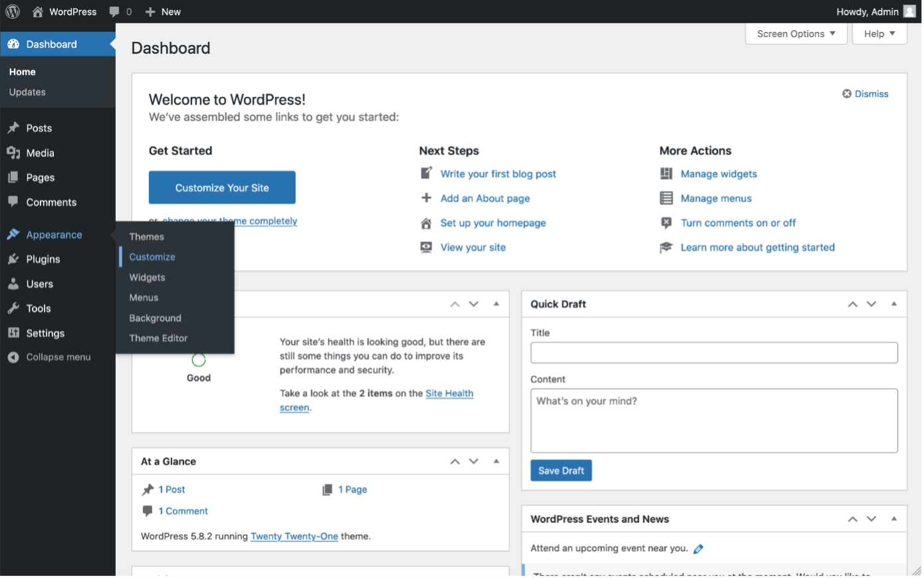
Task: Click the Quick Draft Title input field
Action: point(714,353)
